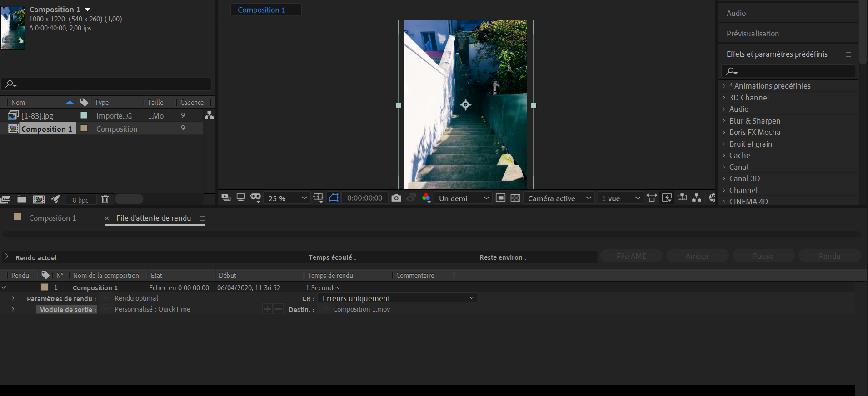Open the project flowchart icon
Image resolution: width=868 pixels, height=396 pixels.
pyautogui.click(x=209, y=115)
